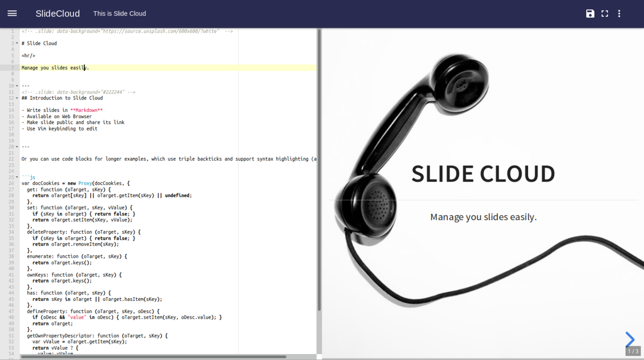
Task: Click '- Make slide public and share its link'
Action: 73,123
